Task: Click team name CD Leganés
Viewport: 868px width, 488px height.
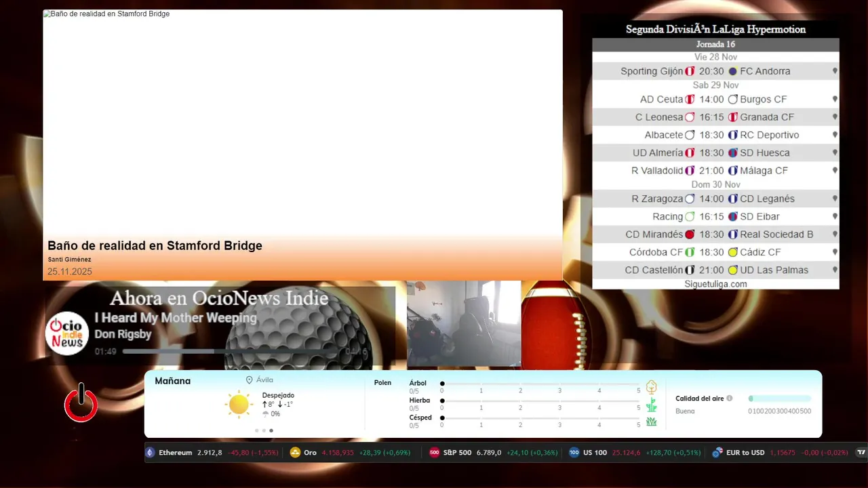Action: coord(767,199)
